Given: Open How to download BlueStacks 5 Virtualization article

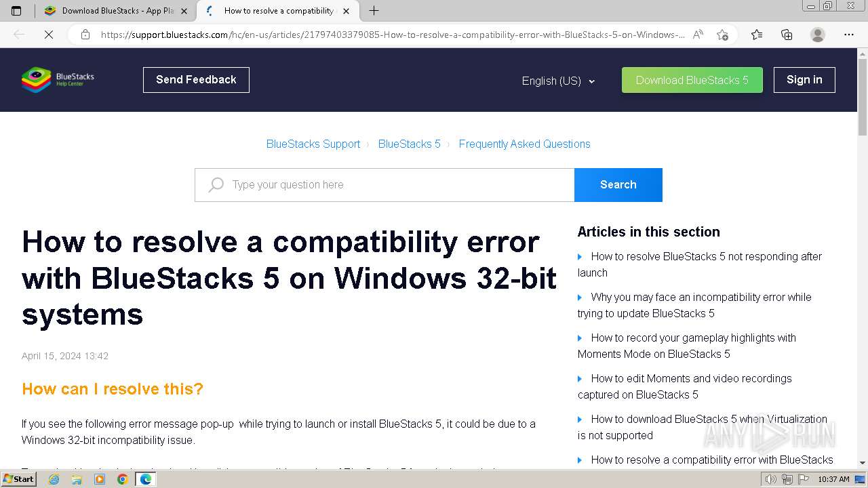Looking at the screenshot, I should [703, 427].
